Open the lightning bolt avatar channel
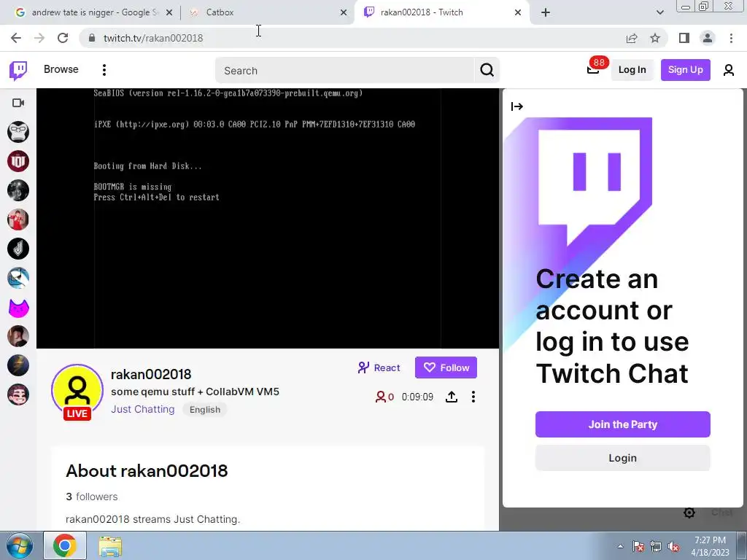 [18, 366]
